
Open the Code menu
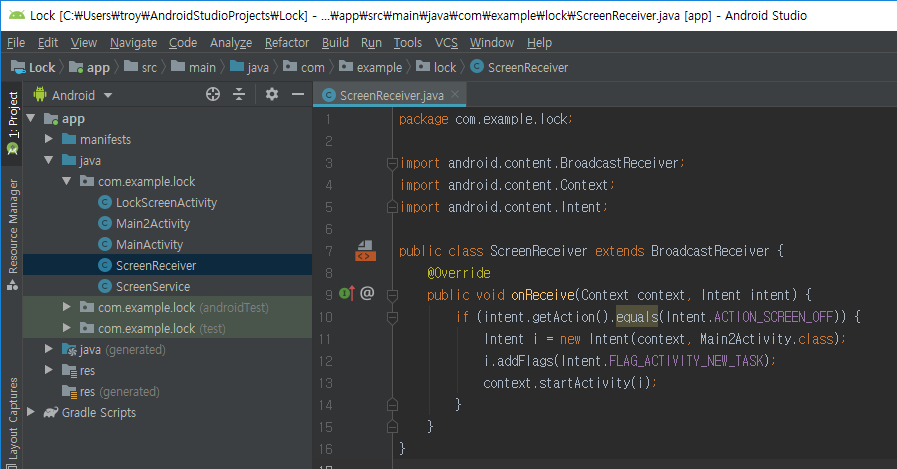point(183,43)
